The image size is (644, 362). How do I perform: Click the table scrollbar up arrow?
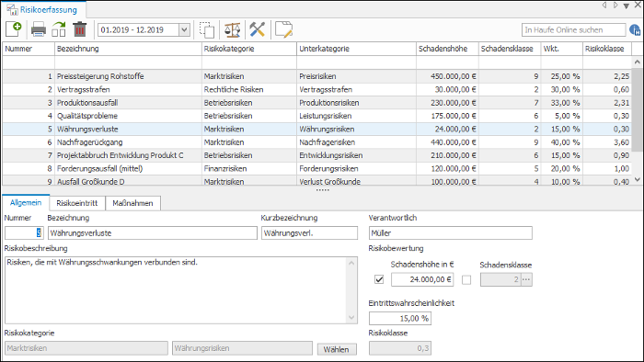(x=637, y=62)
